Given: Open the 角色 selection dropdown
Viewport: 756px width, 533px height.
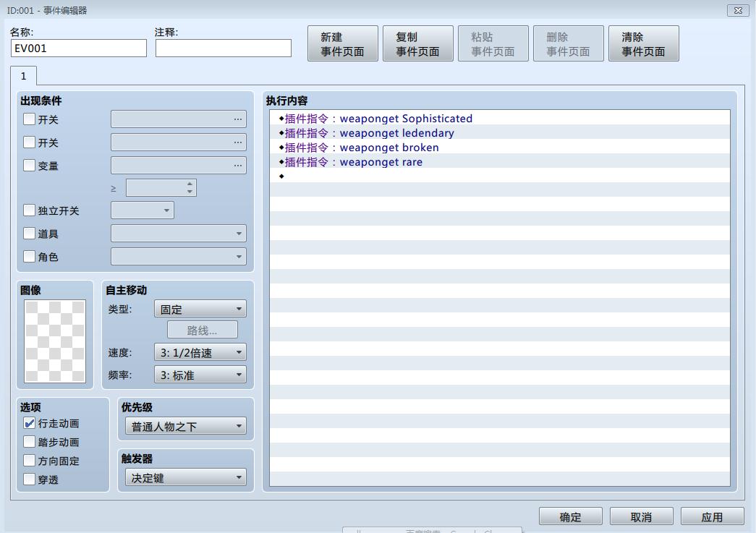Looking at the screenshot, I should coord(179,257).
